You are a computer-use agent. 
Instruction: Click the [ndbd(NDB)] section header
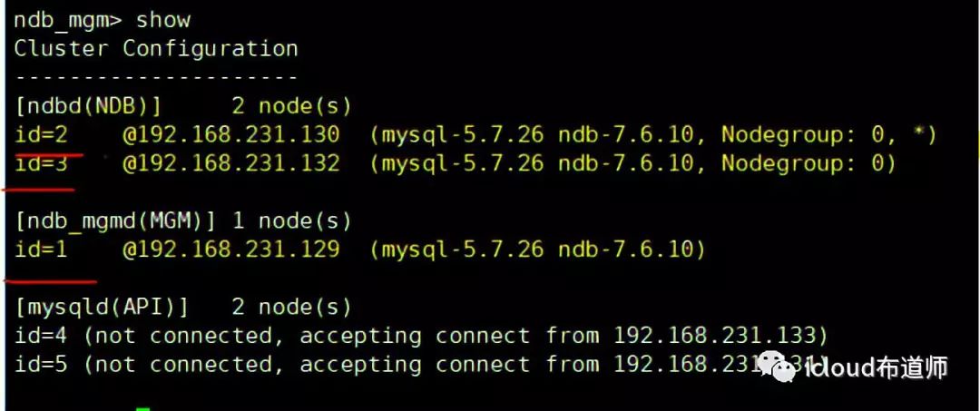[87, 106]
